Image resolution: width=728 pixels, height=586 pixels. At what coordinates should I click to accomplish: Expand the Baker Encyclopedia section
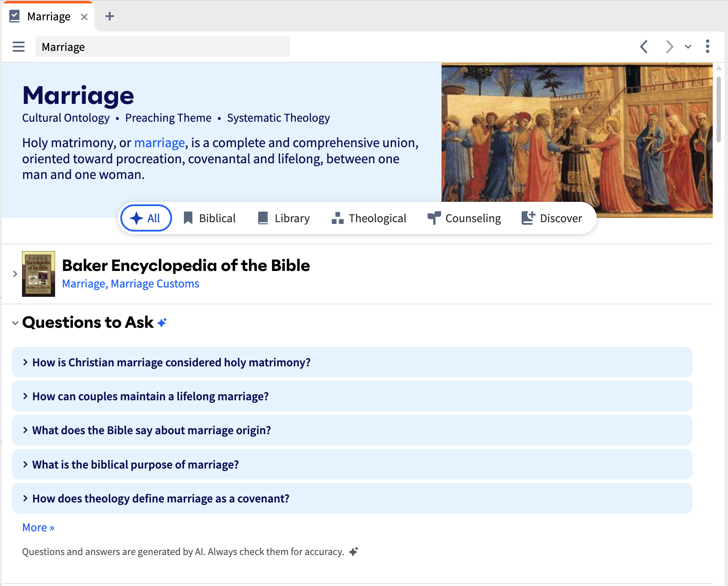pyautogui.click(x=15, y=274)
